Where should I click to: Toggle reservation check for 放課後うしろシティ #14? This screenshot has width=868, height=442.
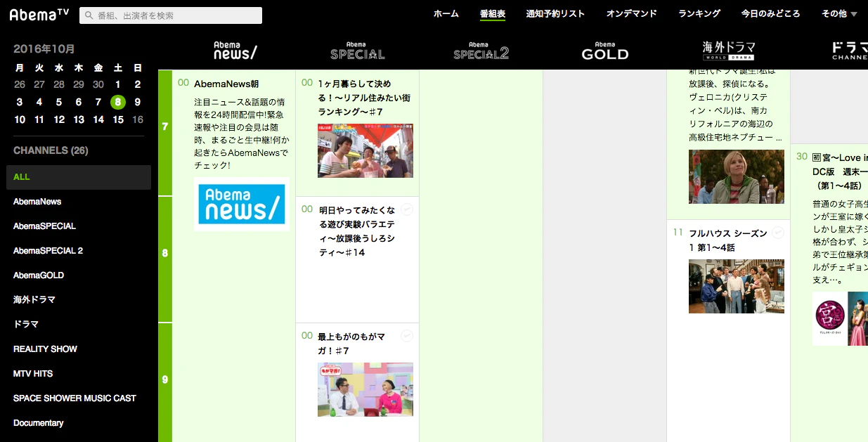(407, 209)
